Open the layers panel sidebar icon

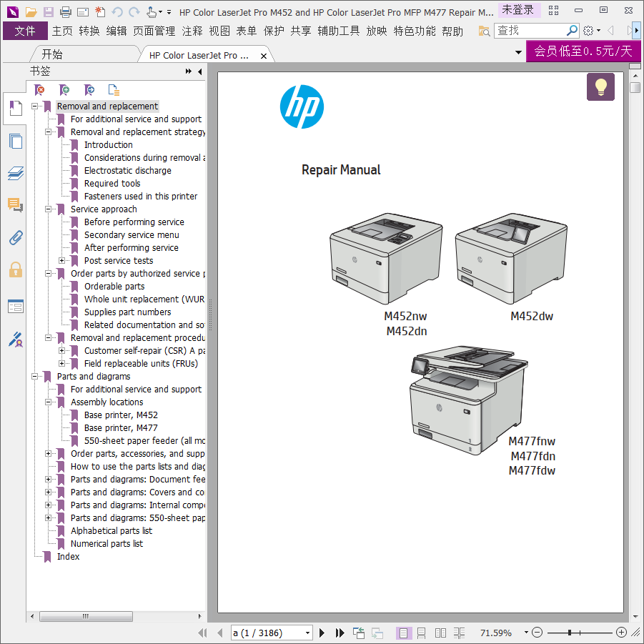pyautogui.click(x=15, y=173)
